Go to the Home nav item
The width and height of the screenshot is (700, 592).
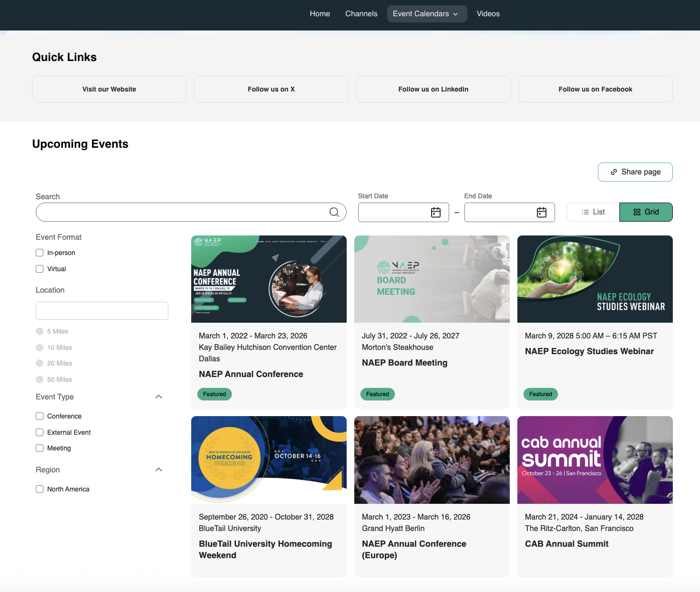tap(320, 14)
